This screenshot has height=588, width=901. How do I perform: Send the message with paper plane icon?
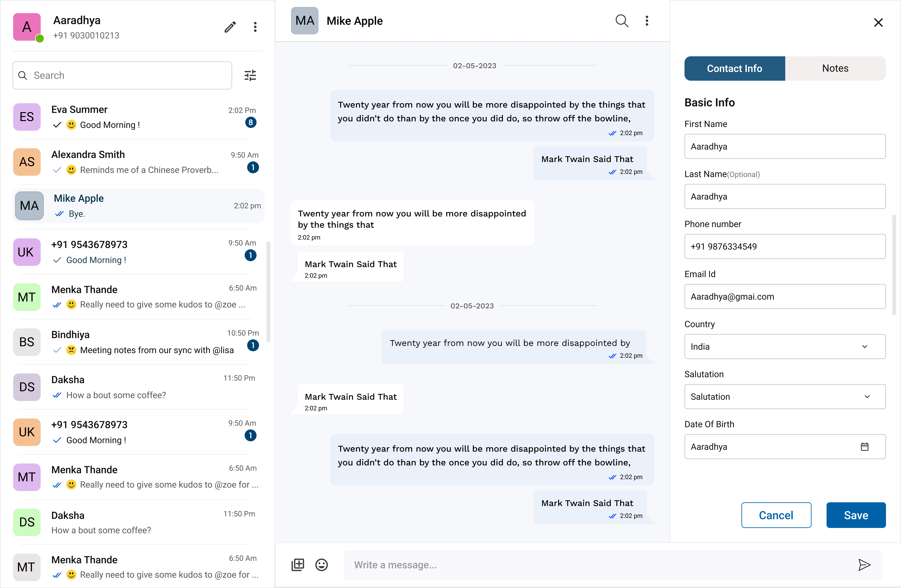point(864,565)
